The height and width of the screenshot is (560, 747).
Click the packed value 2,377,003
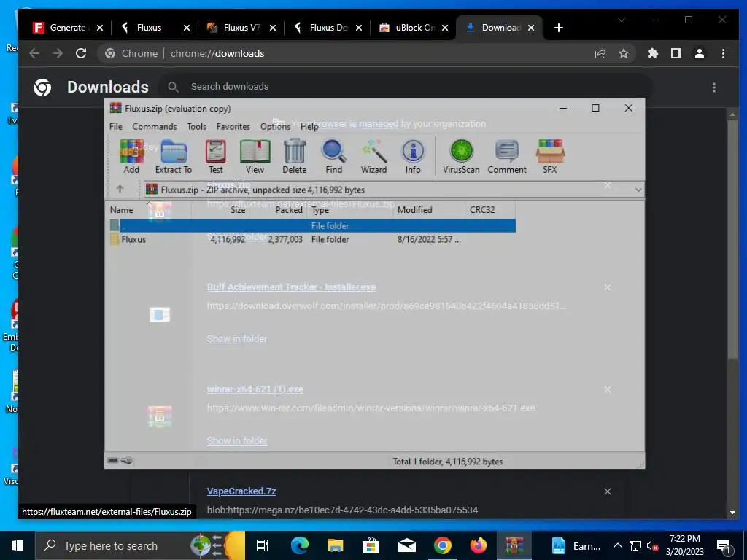tap(285, 239)
